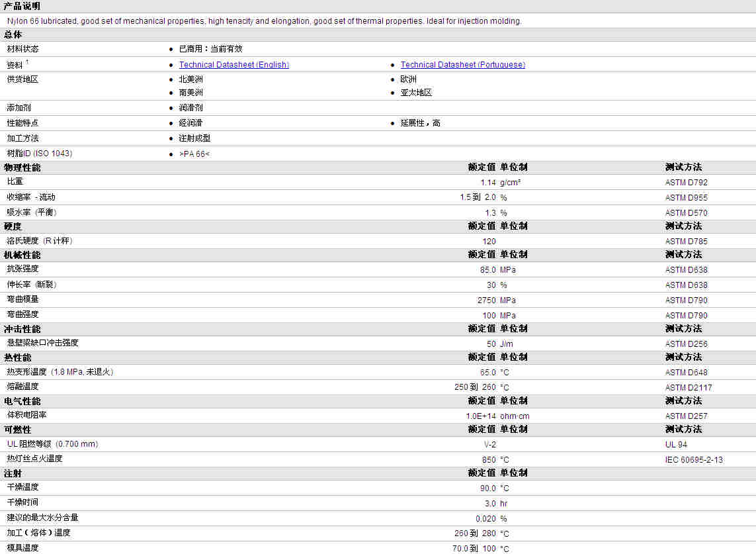Click the UL 94 test method
The image size is (756, 554).
point(676,444)
